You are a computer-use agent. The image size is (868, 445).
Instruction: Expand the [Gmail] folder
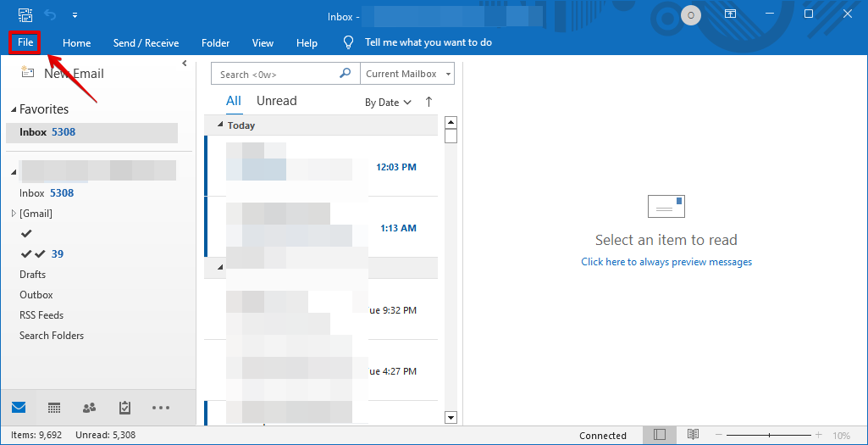(x=14, y=213)
